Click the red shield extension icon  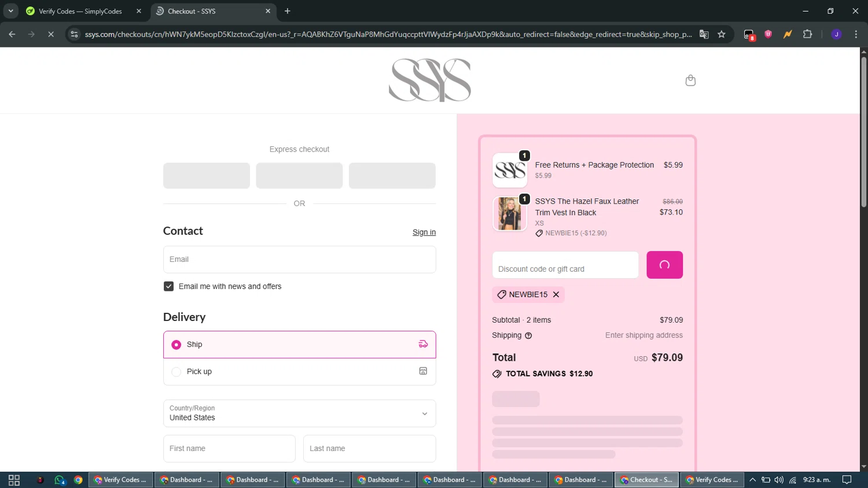pyautogui.click(x=768, y=34)
